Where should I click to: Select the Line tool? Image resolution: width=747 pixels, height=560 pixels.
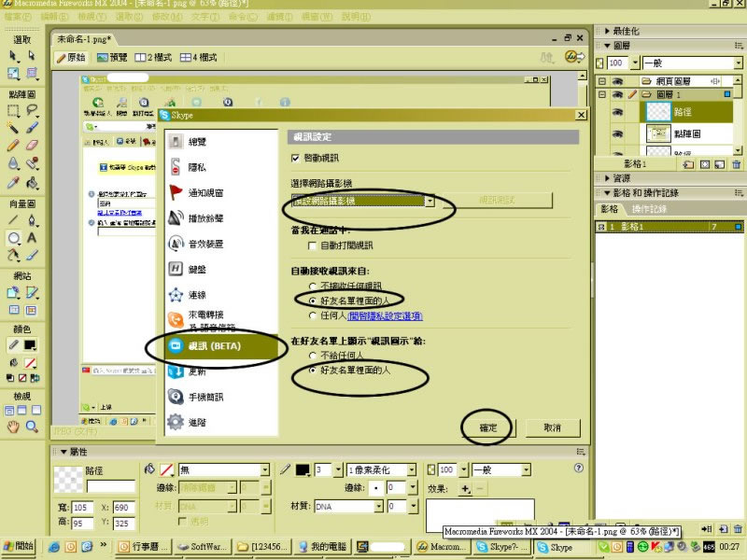tap(13, 220)
